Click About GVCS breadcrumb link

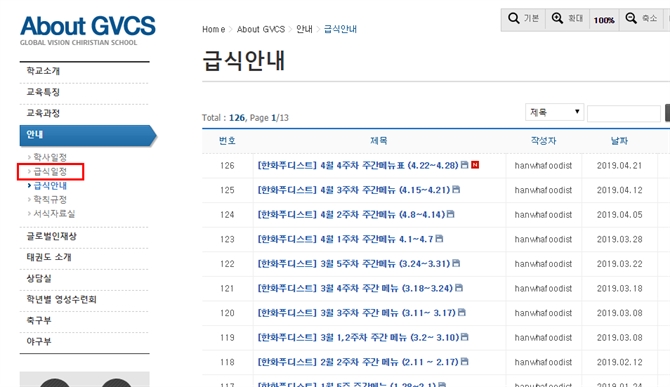(x=261, y=29)
